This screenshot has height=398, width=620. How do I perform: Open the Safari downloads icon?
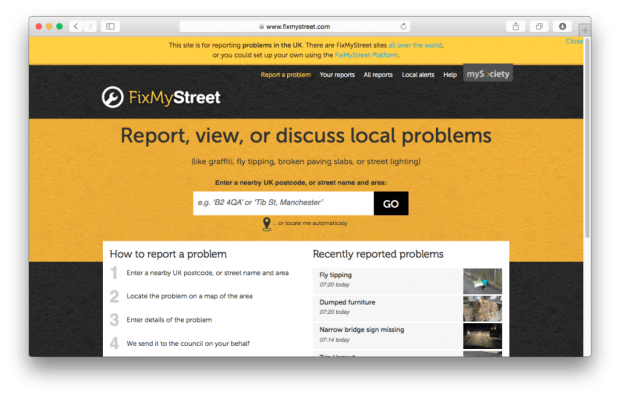click(x=562, y=26)
